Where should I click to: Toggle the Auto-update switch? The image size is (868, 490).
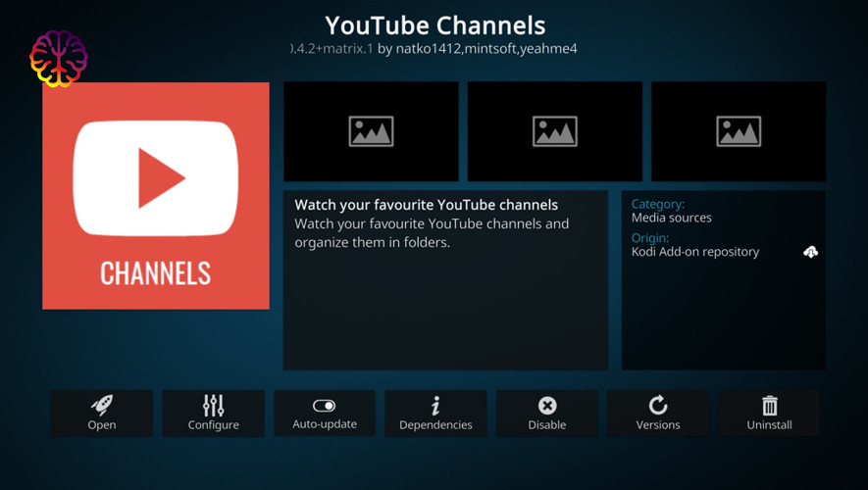(x=325, y=414)
